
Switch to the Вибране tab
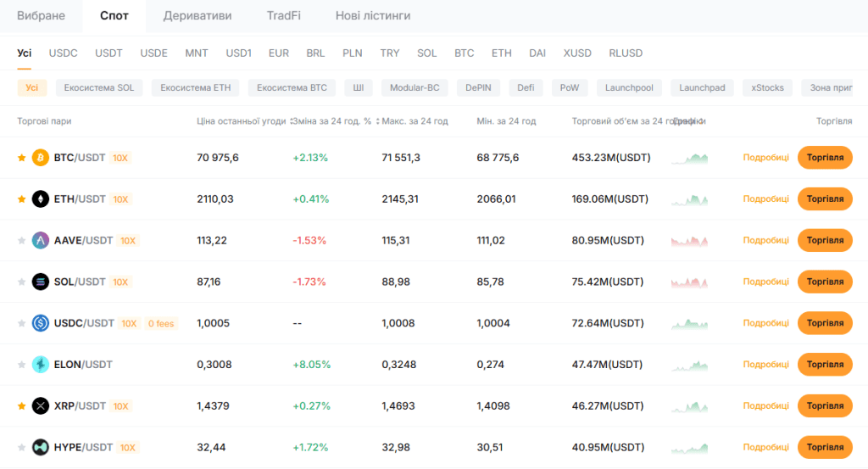[41, 15]
